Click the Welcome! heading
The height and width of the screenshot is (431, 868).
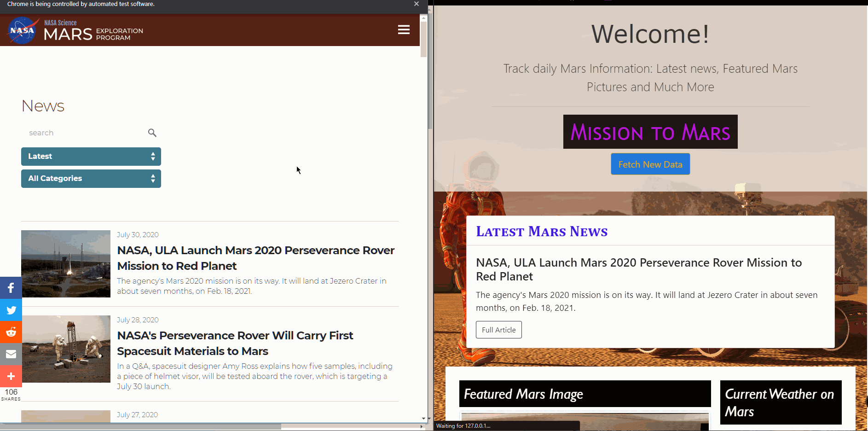[650, 34]
